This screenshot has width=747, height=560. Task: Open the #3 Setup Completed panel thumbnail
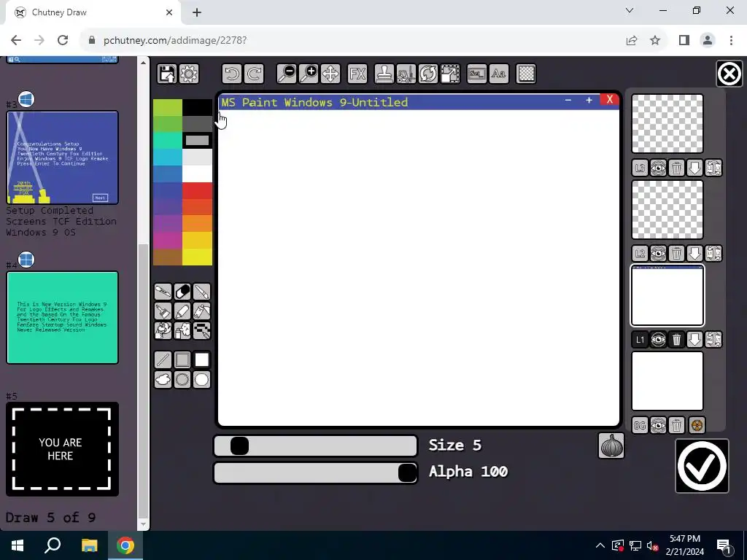point(63,157)
